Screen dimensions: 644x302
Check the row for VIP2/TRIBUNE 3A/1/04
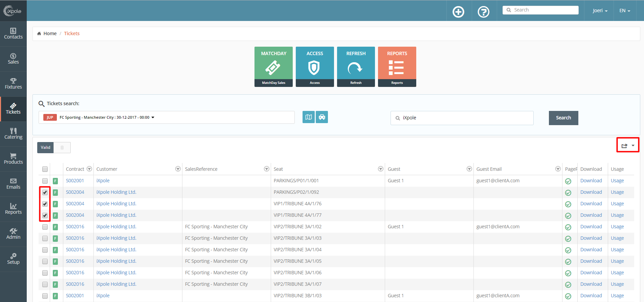[45, 250]
